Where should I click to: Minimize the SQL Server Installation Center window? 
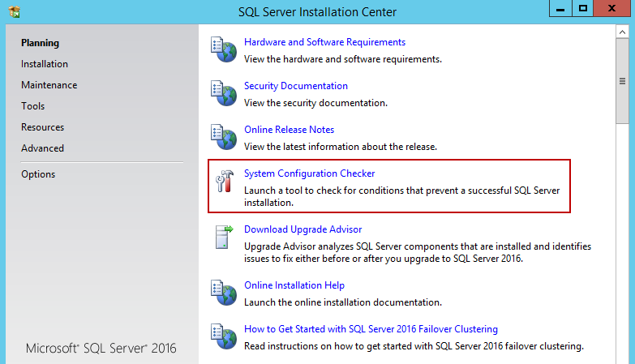tap(560, 8)
